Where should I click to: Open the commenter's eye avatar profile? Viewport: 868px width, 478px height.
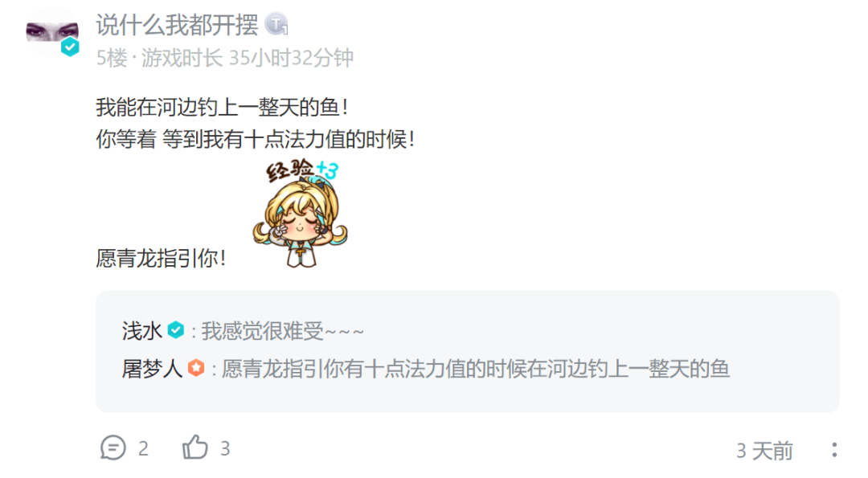pyautogui.click(x=52, y=33)
